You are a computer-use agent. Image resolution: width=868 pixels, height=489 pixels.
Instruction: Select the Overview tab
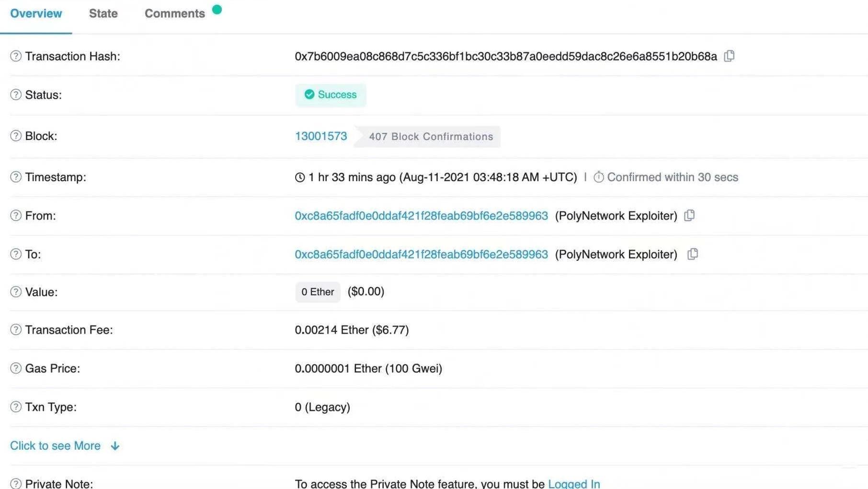36,13
